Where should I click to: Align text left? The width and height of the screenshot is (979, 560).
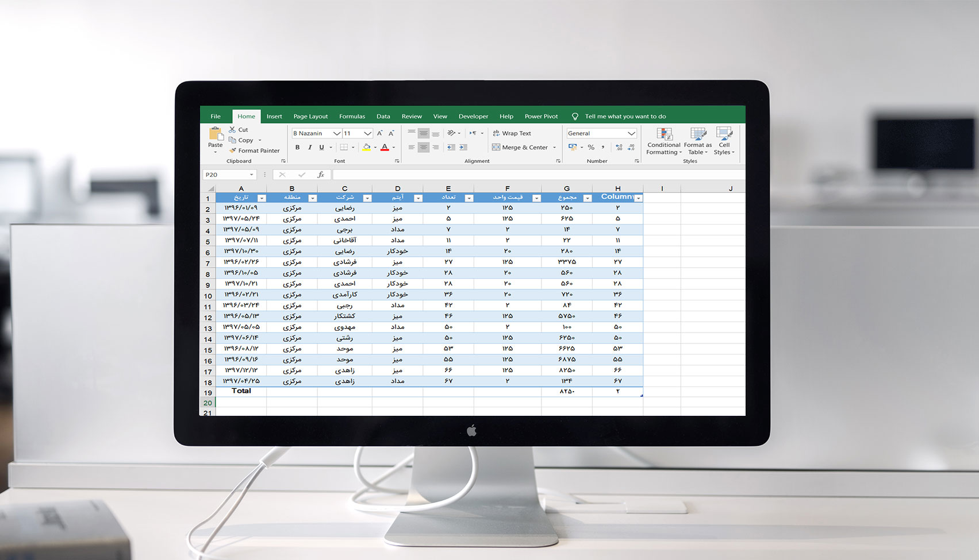[x=411, y=148]
